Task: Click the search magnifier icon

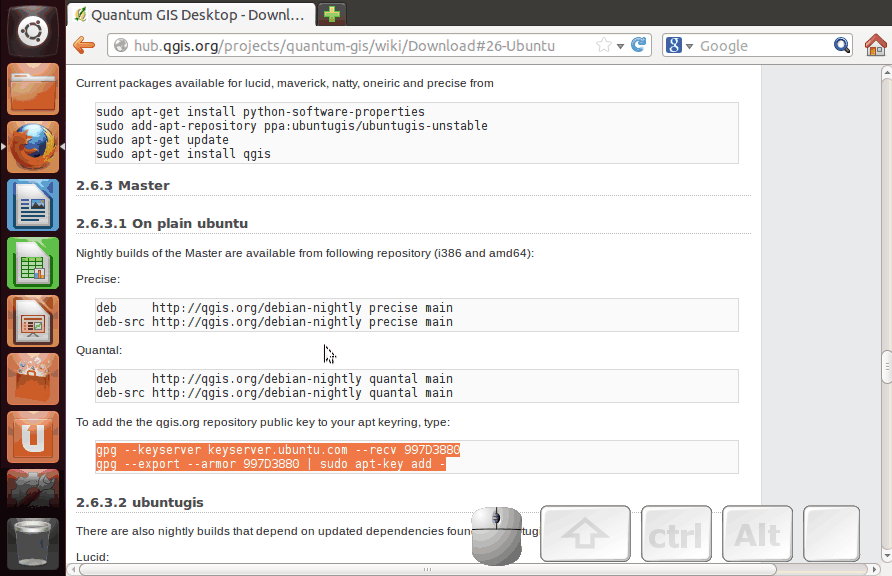Action: pos(841,45)
